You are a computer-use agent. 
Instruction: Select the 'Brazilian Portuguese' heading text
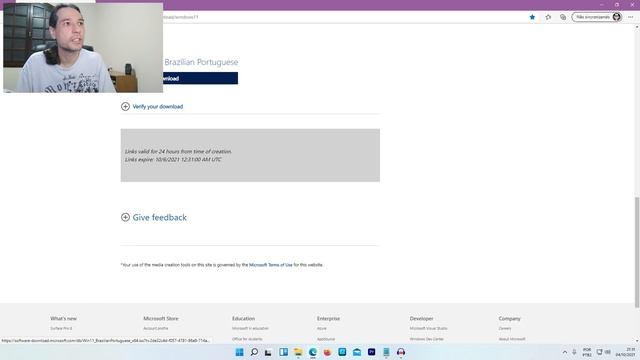[x=201, y=62]
